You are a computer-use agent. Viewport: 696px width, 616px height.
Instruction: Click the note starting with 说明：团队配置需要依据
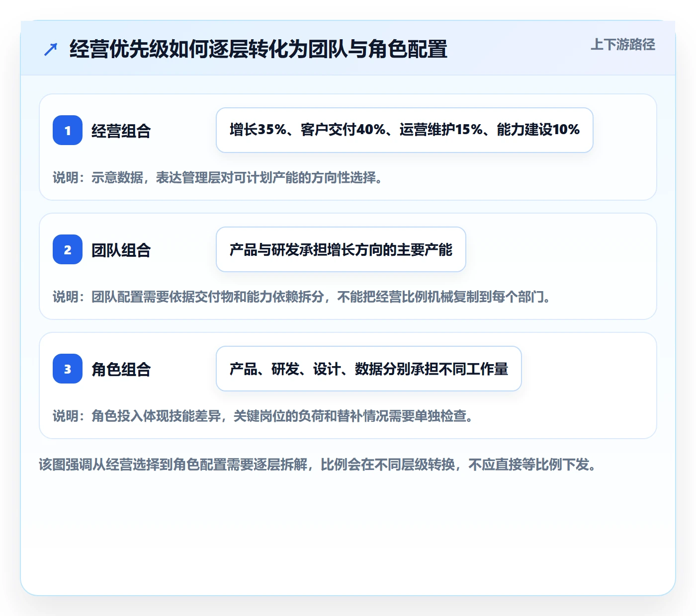(x=302, y=297)
